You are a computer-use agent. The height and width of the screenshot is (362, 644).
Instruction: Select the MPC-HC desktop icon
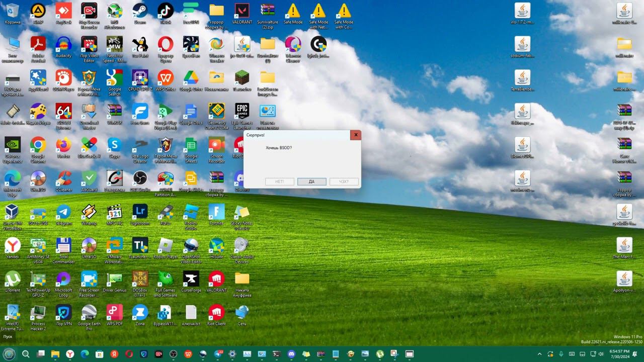coord(115,215)
